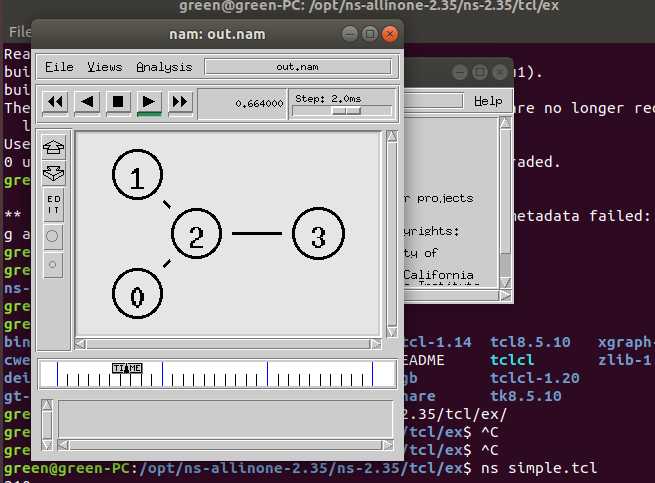
Task: Click the background window's horizontal scrollbar right arrow
Action: click(x=505, y=295)
